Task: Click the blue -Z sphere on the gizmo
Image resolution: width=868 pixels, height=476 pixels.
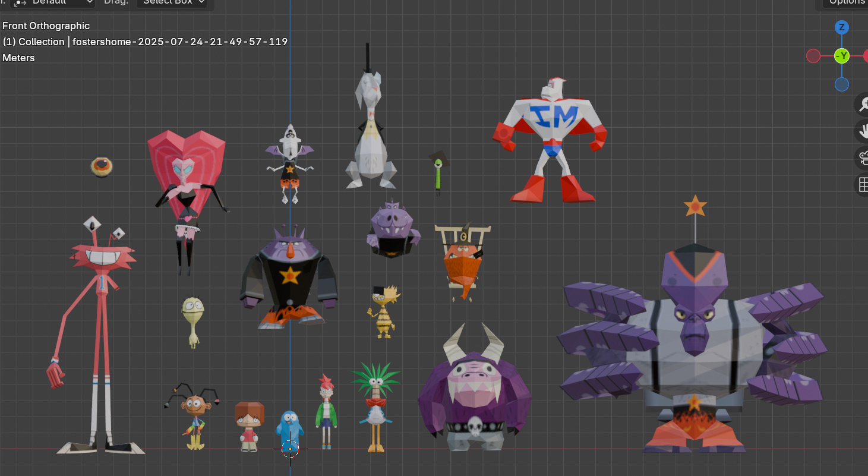Action: (842, 84)
